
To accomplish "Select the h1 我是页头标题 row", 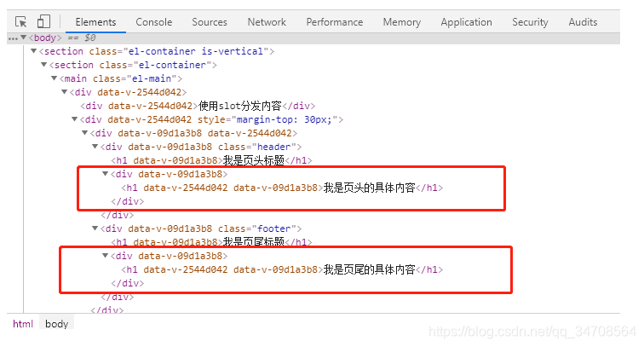I will (211, 160).
